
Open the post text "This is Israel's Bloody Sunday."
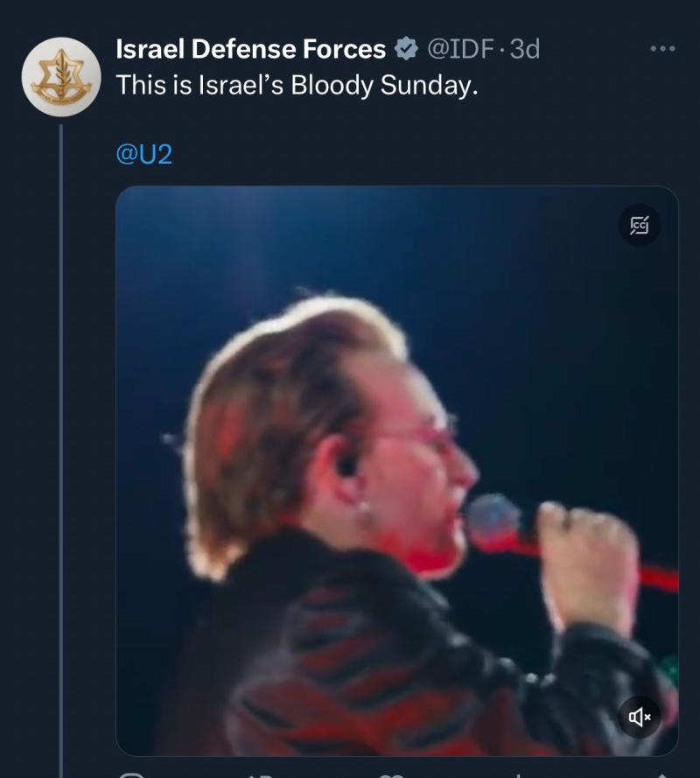297,87
